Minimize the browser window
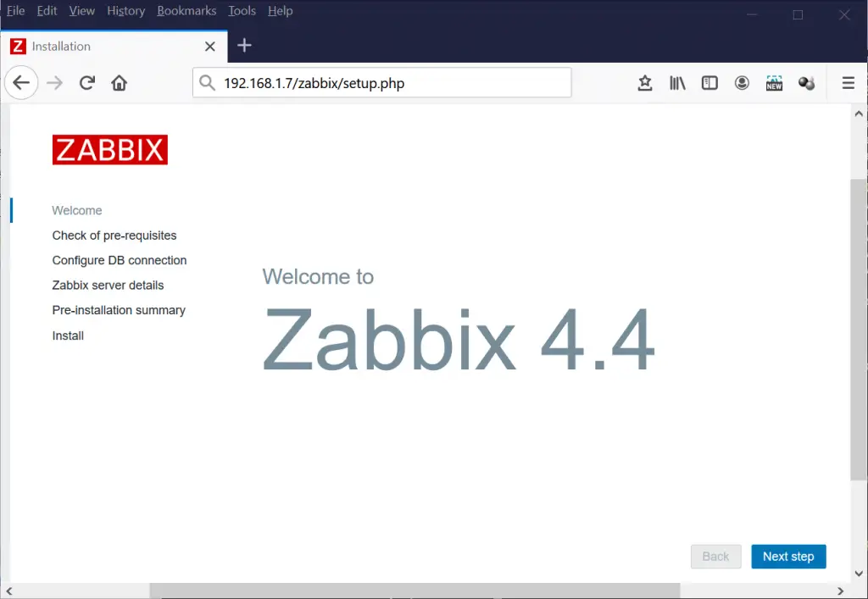The height and width of the screenshot is (599, 868). pyautogui.click(x=752, y=15)
